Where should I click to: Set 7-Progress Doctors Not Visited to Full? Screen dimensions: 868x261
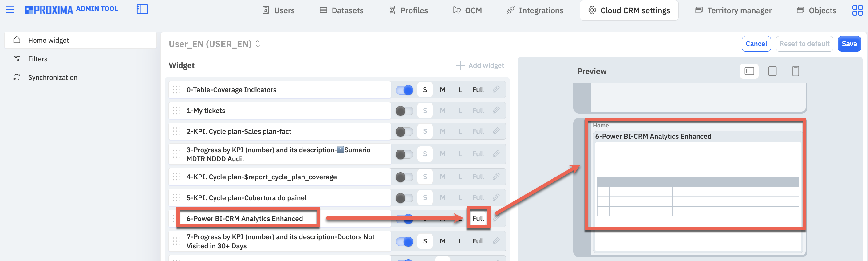pos(478,241)
